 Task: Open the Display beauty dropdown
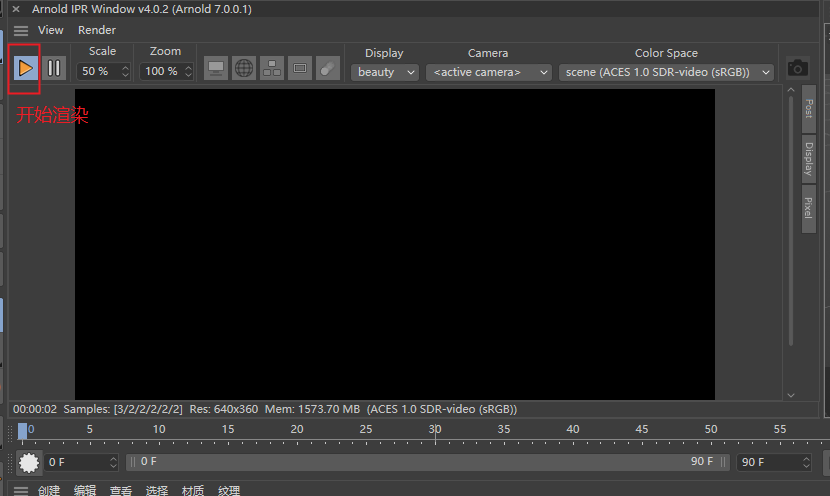(x=385, y=72)
